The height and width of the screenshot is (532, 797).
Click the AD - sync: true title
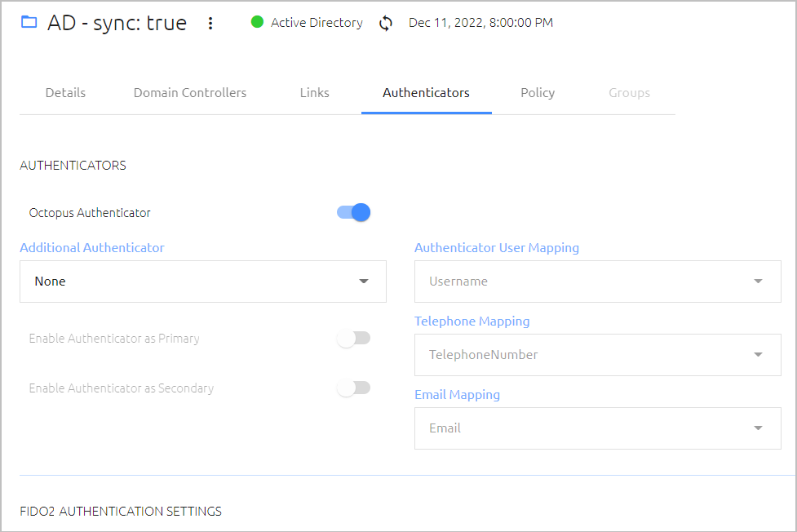tap(117, 23)
